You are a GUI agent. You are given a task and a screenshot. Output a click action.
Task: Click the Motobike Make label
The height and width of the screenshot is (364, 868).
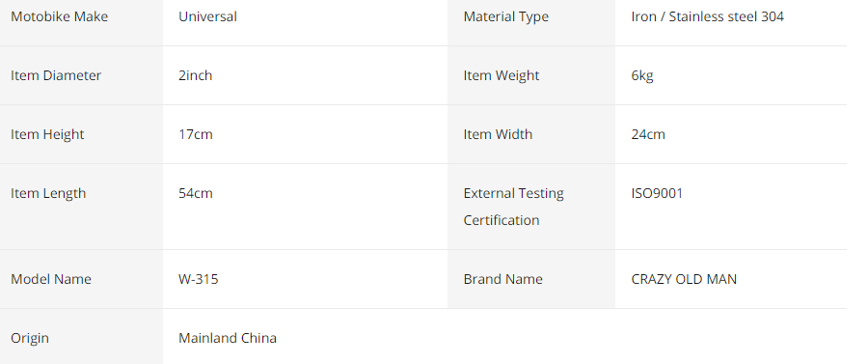(x=59, y=16)
